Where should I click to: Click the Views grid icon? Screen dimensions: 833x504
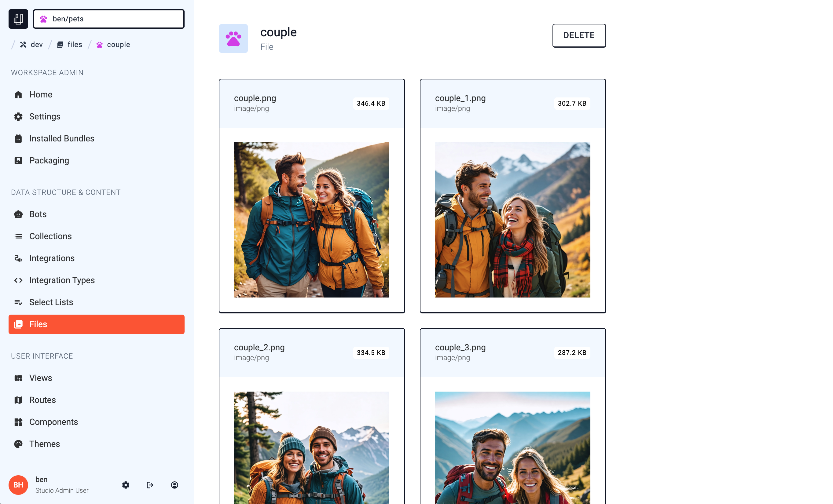(18, 378)
